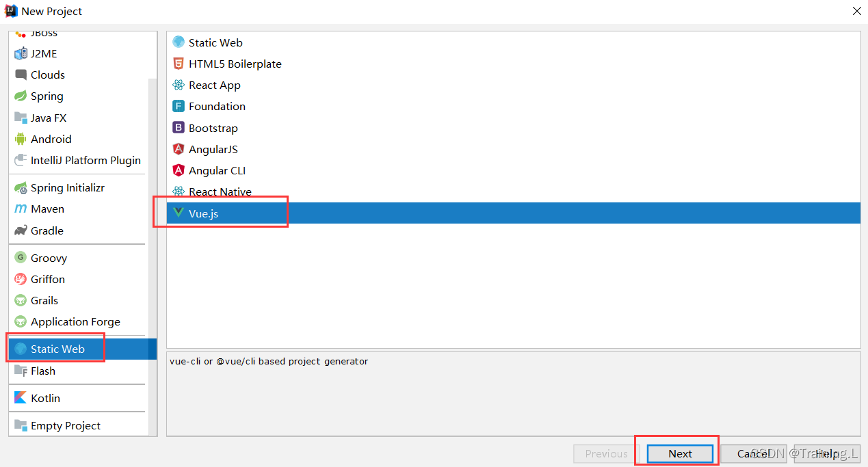Click the Griffon icon
This screenshot has width=868, height=467.
coord(21,279)
